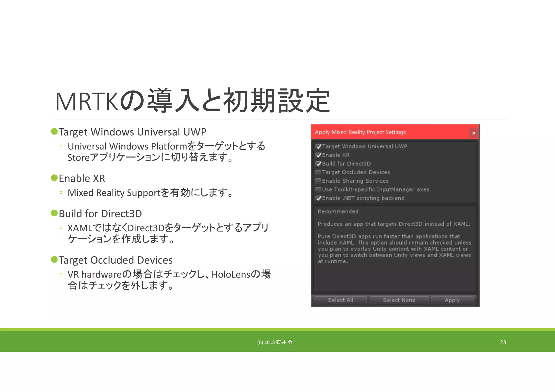Click the footer copyright '(C) 2018 石井 勇一'
This screenshot has width=555, height=392.
point(277,342)
